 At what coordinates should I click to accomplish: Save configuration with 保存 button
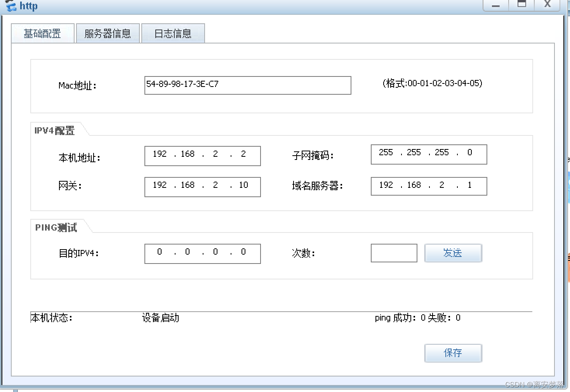coord(453,353)
